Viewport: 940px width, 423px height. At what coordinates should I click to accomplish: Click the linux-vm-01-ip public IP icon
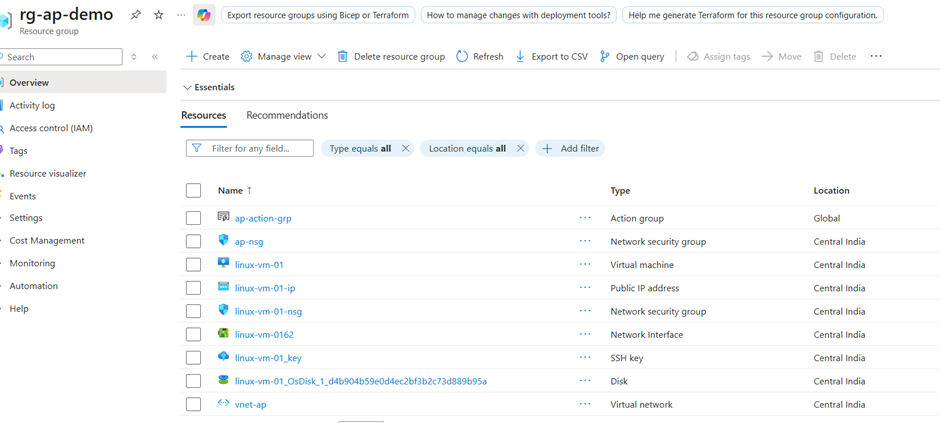223,288
